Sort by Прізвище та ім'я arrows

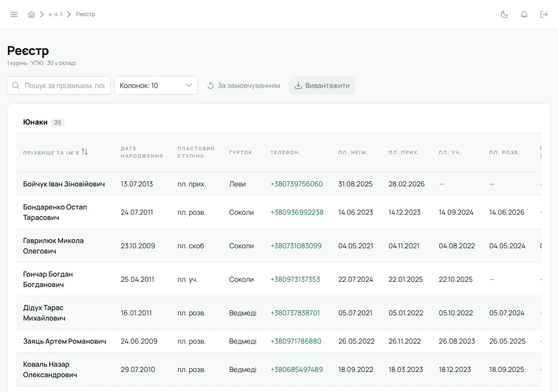(85, 152)
